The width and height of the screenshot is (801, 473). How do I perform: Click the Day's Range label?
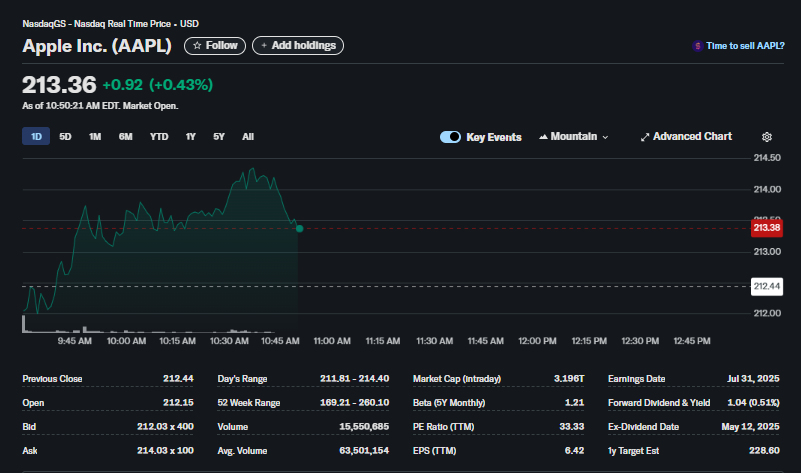coord(242,379)
